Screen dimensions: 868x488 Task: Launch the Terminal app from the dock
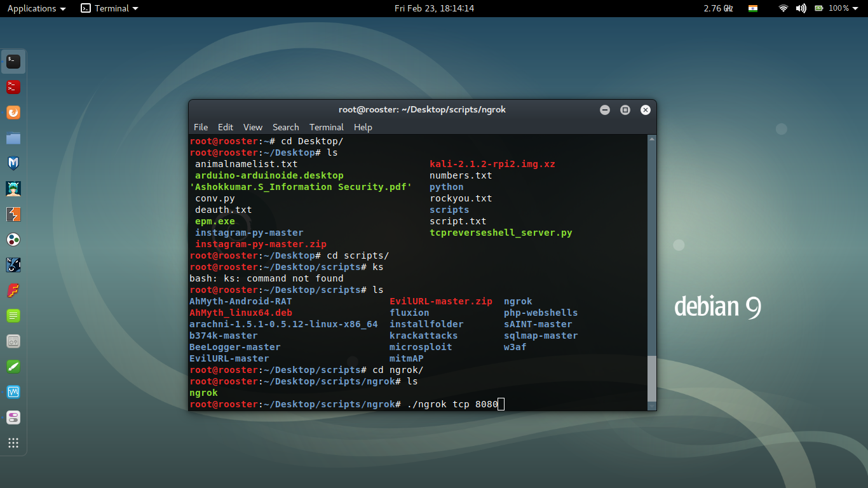pyautogui.click(x=13, y=61)
